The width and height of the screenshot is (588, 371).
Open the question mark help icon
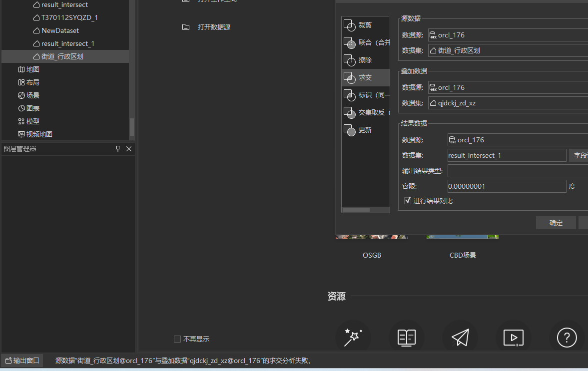click(567, 338)
